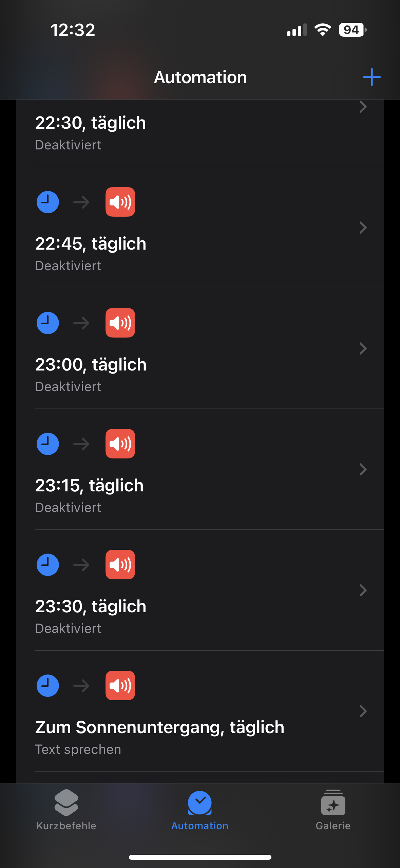Tap the clock icon for 22:45 automation
The height and width of the screenshot is (868, 400).
[48, 202]
